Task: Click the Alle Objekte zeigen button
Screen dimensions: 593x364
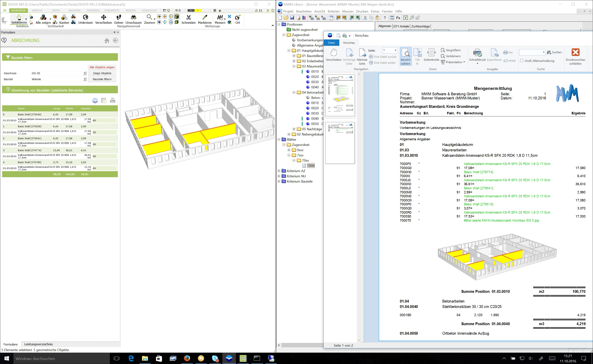Action: click(x=102, y=67)
